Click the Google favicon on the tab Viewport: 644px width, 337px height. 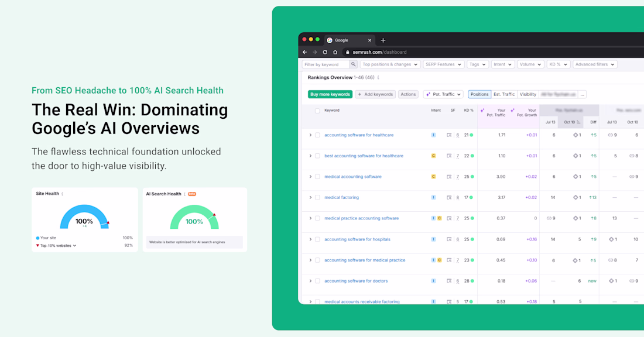click(330, 40)
